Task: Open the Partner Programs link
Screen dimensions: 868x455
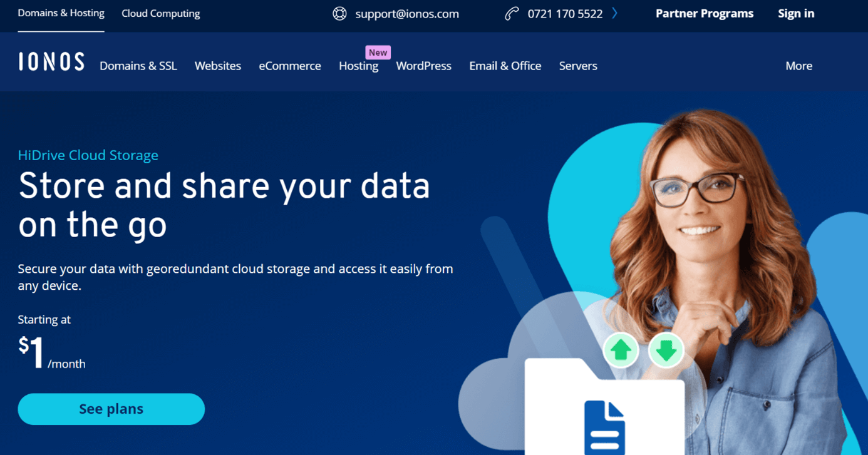Action: pyautogui.click(x=704, y=14)
